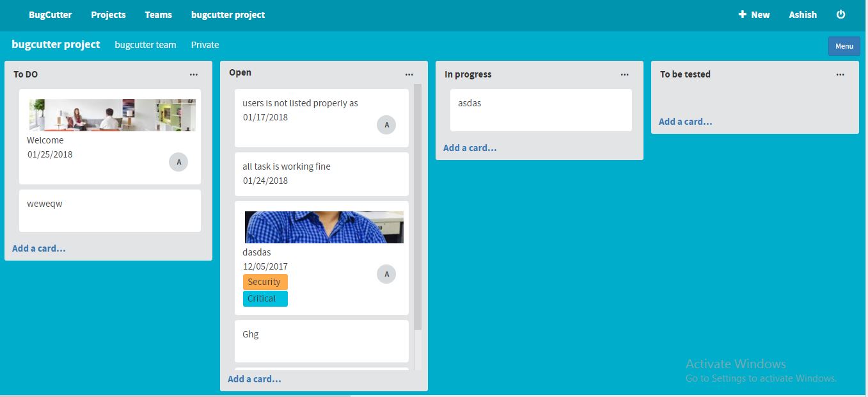Open the Teams menu item
This screenshot has width=868, height=397.
[158, 14]
